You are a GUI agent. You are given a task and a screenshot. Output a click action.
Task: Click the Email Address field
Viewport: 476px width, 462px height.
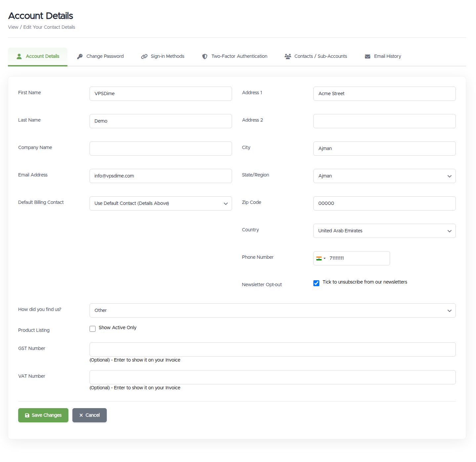coord(161,176)
